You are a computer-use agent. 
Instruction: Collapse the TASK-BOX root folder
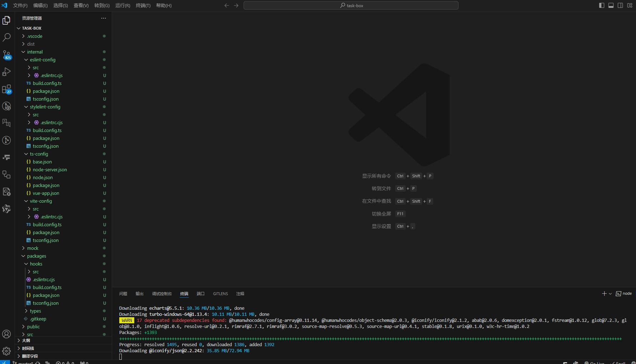[64, 28]
